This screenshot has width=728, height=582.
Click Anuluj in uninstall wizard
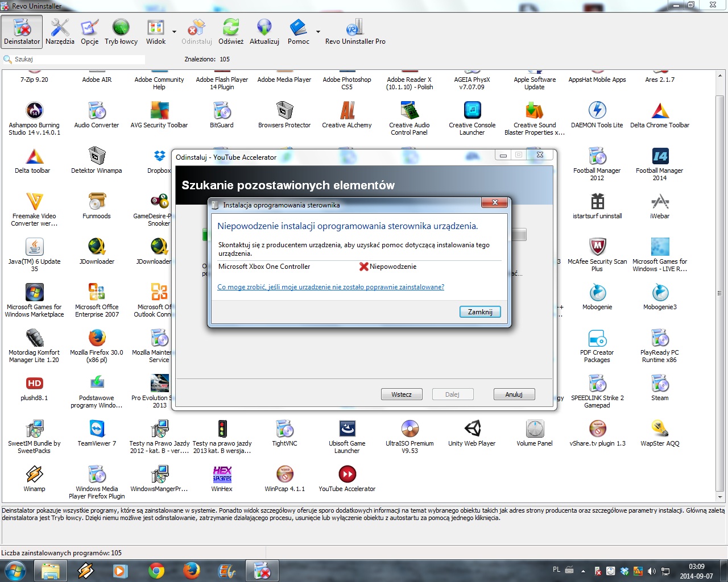pyautogui.click(x=514, y=394)
